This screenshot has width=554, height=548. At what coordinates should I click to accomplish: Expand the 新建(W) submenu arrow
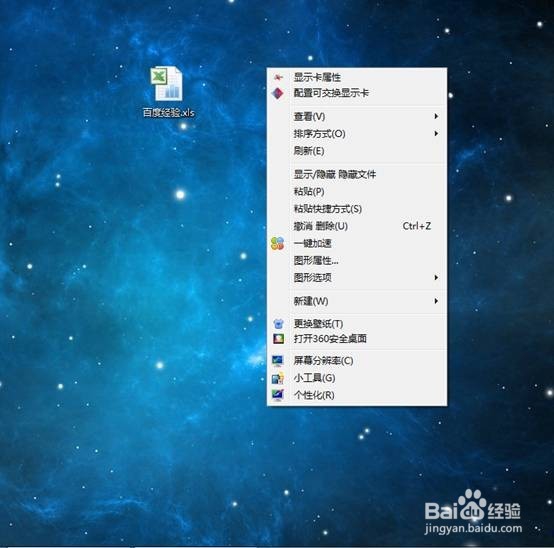coord(436,301)
